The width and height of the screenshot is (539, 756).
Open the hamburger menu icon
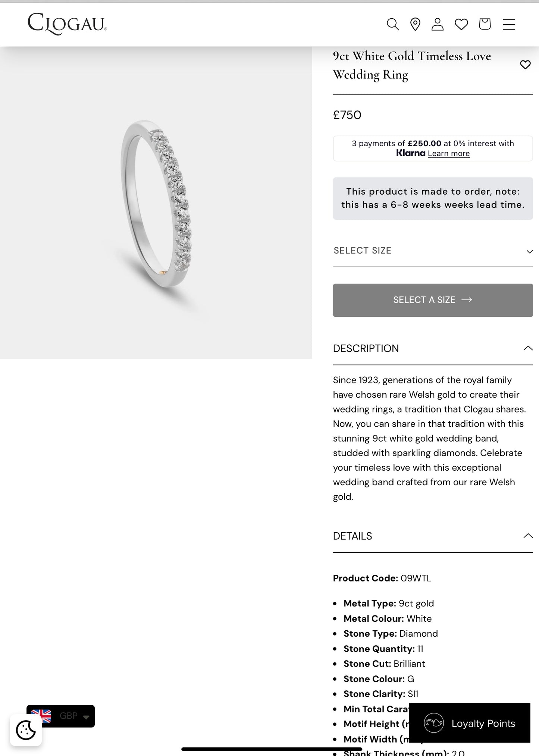click(509, 24)
